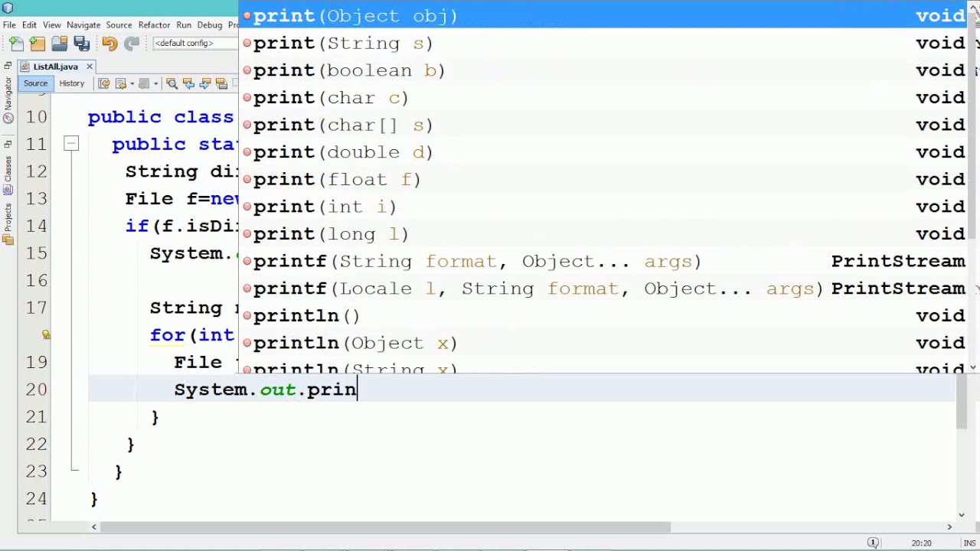Click the restore window group icon above Navigator
The height and width of the screenshot is (551, 980).
pos(8,67)
